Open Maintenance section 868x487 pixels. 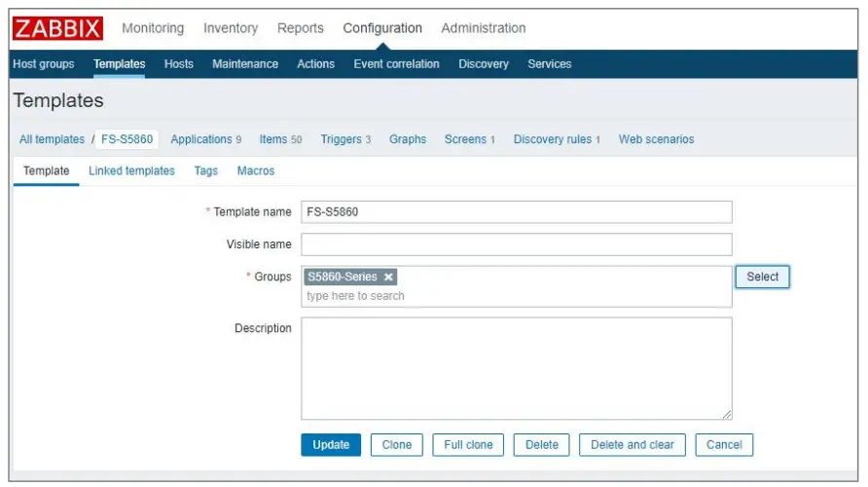tap(245, 63)
